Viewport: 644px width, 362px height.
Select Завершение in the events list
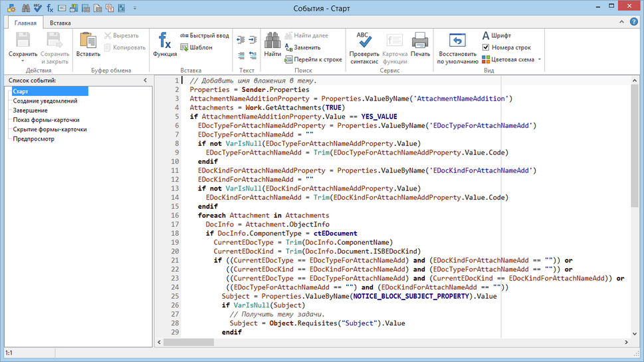click(30, 110)
